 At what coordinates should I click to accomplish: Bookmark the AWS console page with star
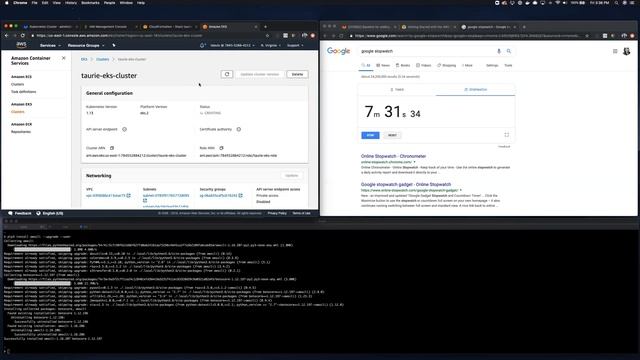point(267,36)
